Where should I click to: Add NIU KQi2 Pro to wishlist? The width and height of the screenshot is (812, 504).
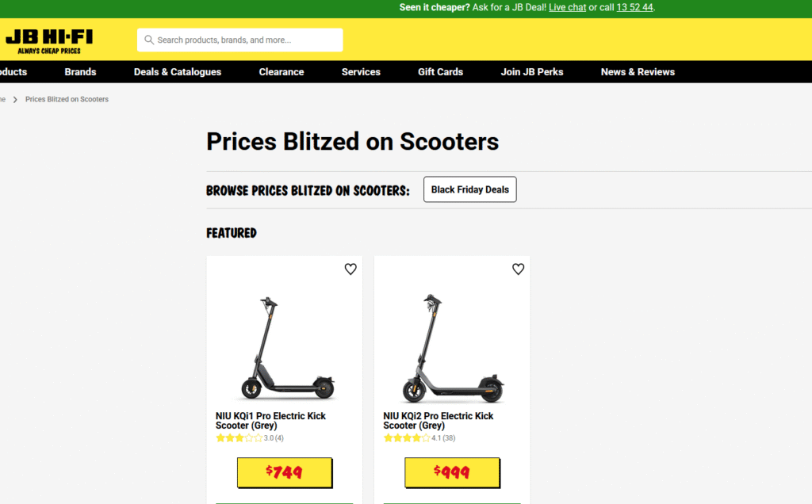pyautogui.click(x=518, y=269)
